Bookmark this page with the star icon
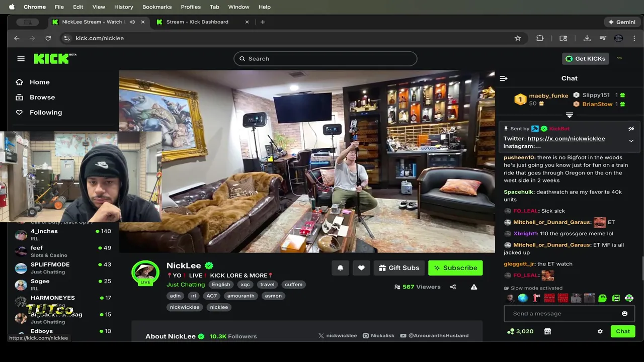The height and width of the screenshot is (362, 644). 518,38
